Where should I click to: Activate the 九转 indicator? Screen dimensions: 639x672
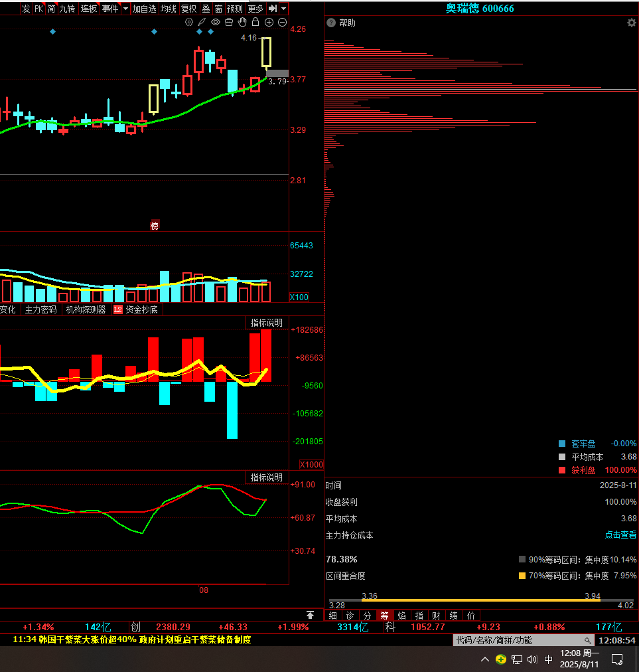click(x=67, y=9)
